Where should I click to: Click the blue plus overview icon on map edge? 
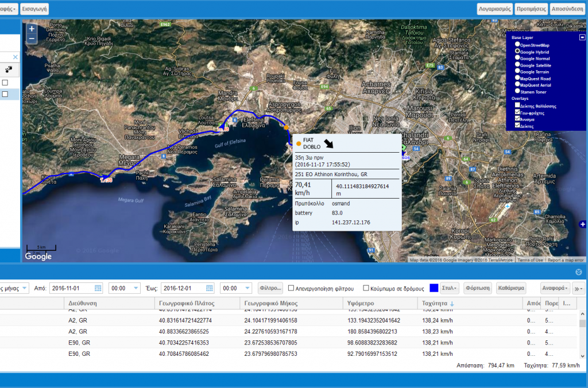point(582,224)
